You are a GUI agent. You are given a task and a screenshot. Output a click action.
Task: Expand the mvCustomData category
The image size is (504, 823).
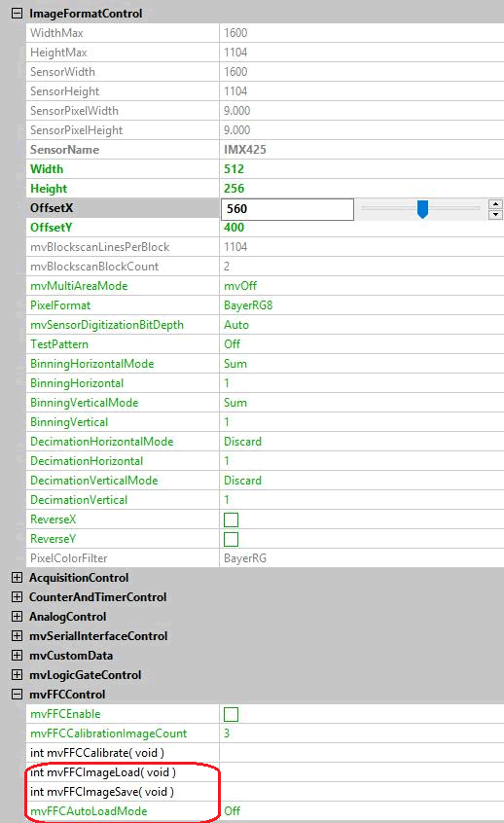pos(17,656)
